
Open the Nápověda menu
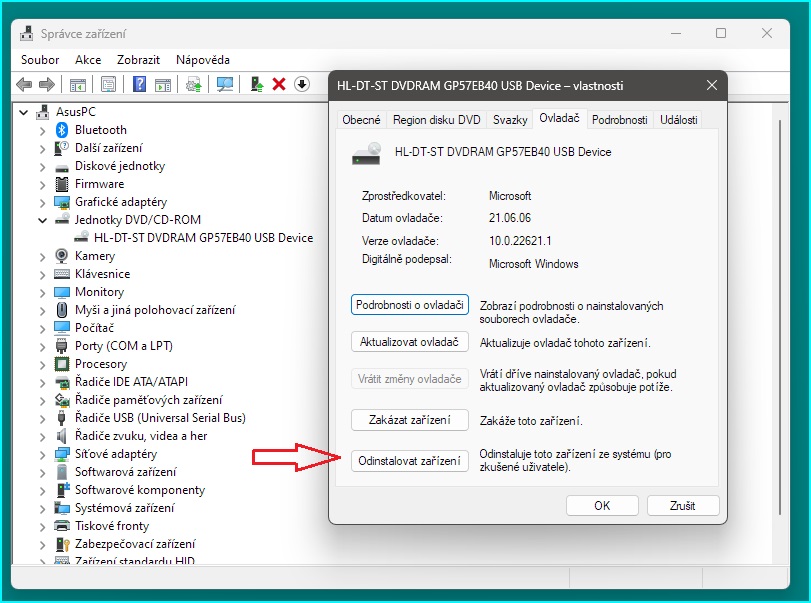[203, 60]
